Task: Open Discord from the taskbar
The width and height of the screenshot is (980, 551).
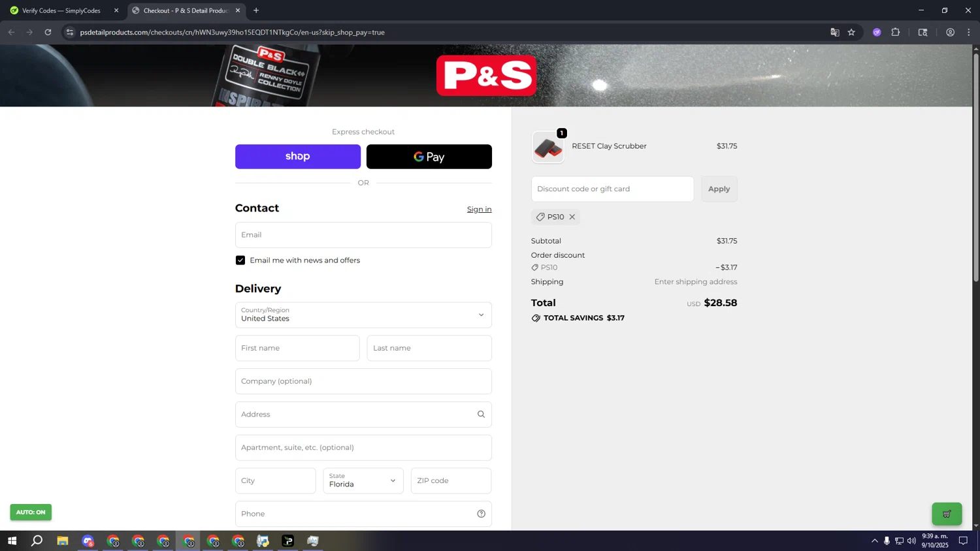Action: click(88, 541)
